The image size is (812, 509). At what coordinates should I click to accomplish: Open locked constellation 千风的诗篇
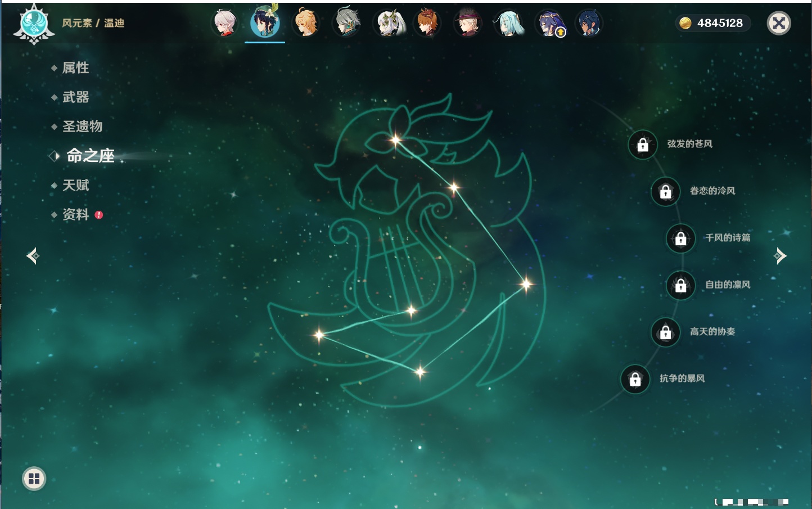[x=681, y=238]
